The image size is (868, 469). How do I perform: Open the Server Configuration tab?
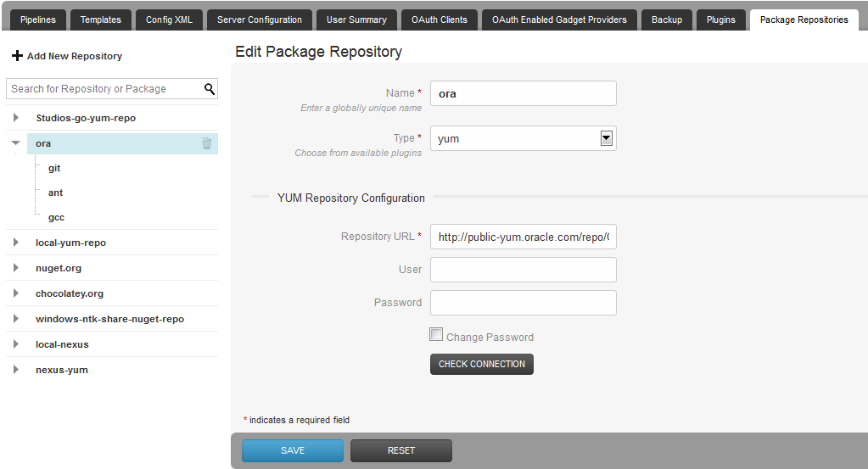click(x=259, y=20)
